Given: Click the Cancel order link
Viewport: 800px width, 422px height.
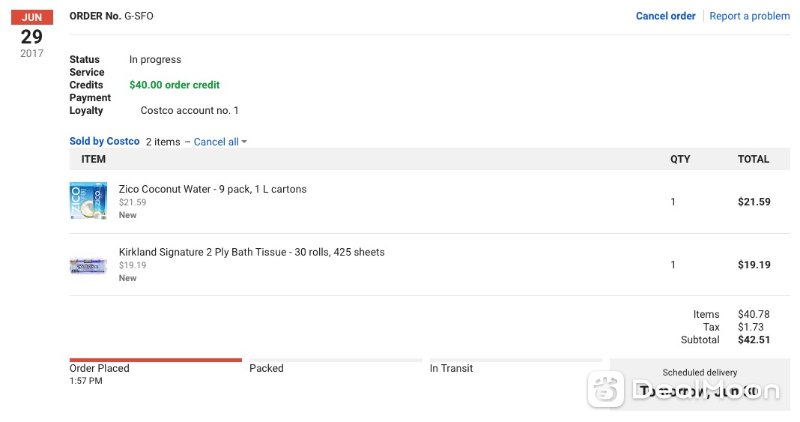Looking at the screenshot, I should pyautogui.click(x=665, y=16).
